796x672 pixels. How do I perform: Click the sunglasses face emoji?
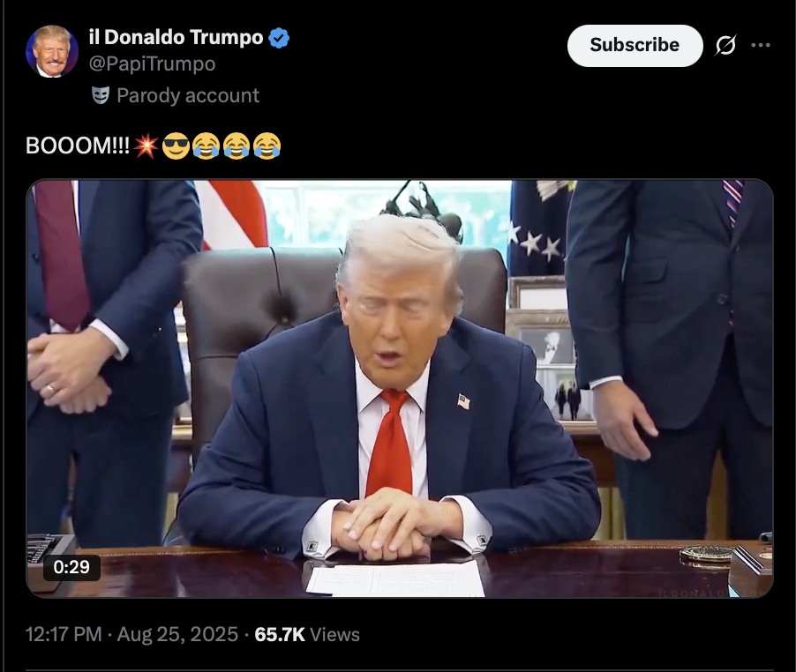tap(176, 146)
